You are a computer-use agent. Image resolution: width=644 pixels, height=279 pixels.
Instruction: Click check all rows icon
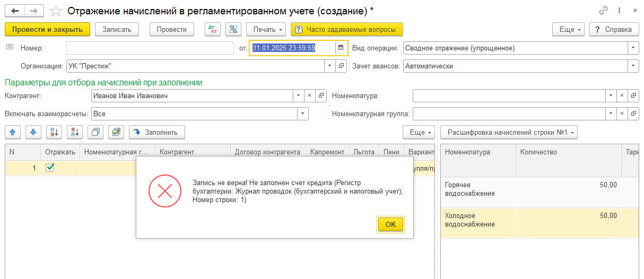[116, 132]
